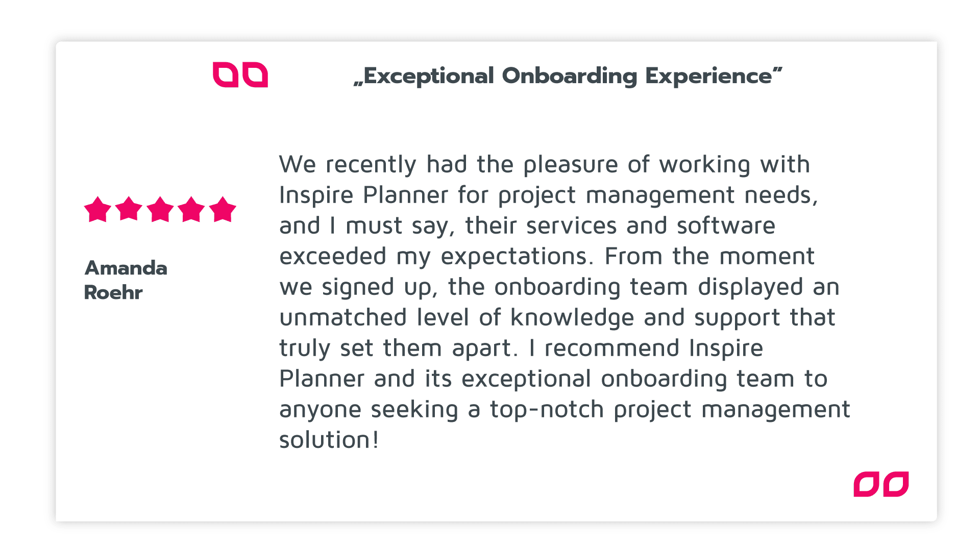Viewport: 980px width, 551px height.
Task: Click the final word 'solution!'
Action: pos(329,440)
